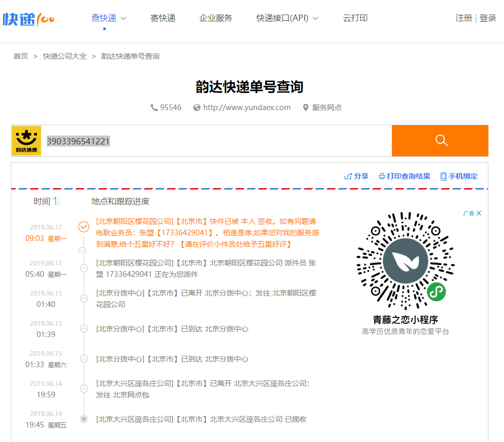Screen dimensions: 504x442
Task: Go to 企业服务 page
Action: click(216, 18)
